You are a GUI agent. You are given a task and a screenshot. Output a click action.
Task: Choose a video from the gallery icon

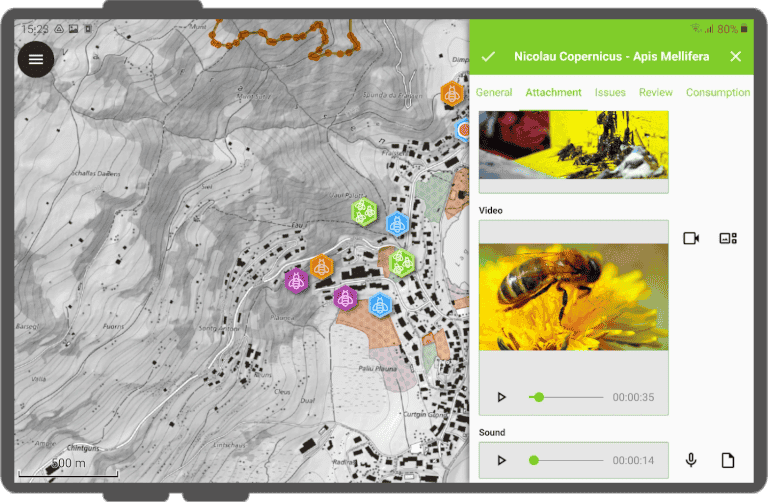tap(728, 238)
